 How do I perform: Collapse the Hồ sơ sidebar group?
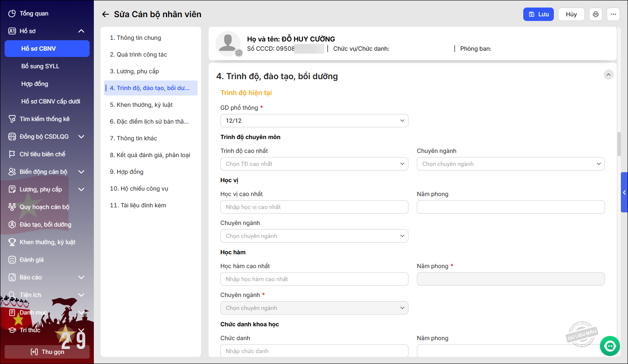pyautogui.click(x=81, y=31)
